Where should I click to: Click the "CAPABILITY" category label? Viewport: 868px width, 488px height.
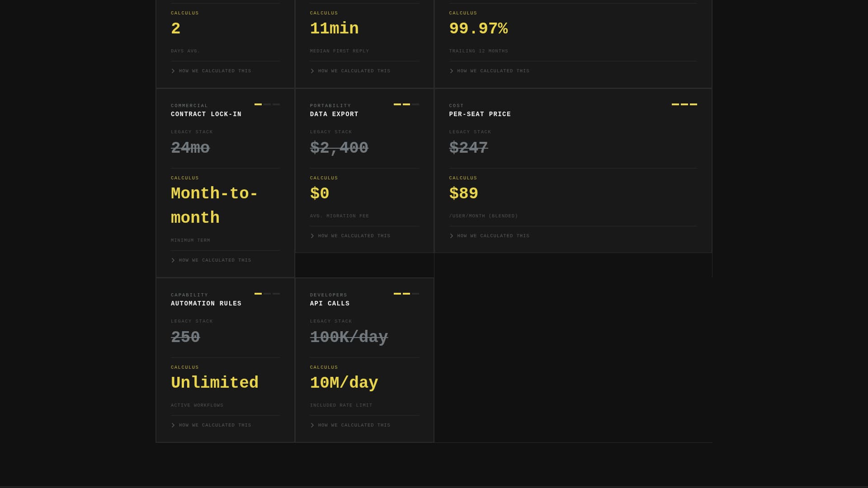189,295
